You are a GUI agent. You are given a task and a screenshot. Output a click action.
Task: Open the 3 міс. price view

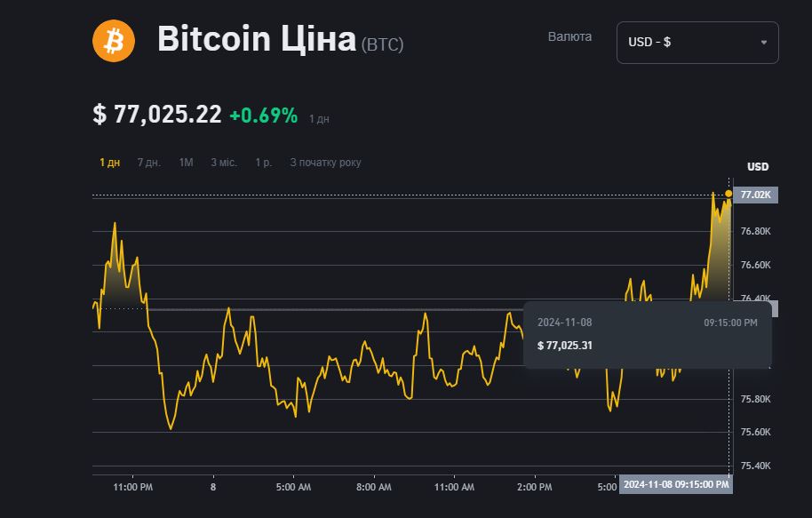222,163
